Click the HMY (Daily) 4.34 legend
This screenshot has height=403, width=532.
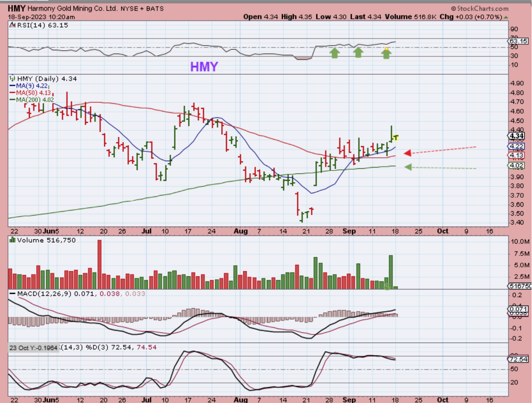(46, 79)
